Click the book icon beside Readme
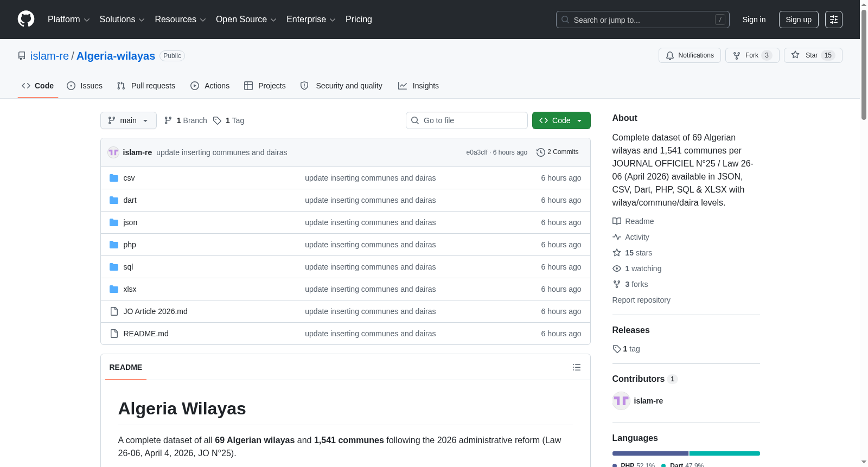Image resolution: width=868 pixels, height=467 pixels. click(x=617, y=221)
